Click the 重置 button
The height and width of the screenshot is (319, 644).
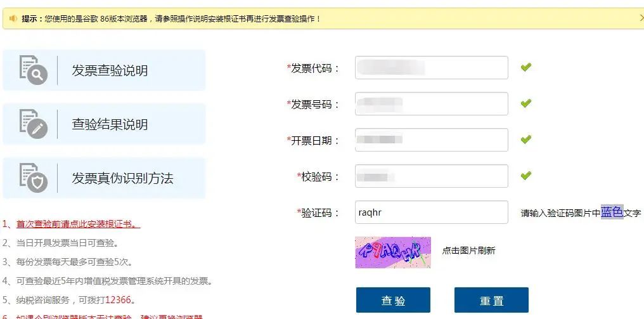(491, 300)
